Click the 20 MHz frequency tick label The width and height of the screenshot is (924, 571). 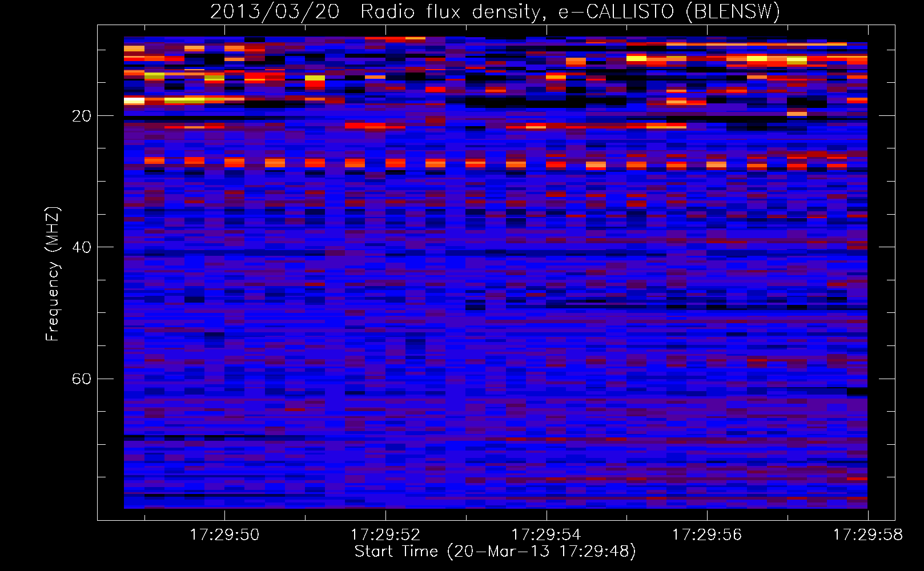81,116
